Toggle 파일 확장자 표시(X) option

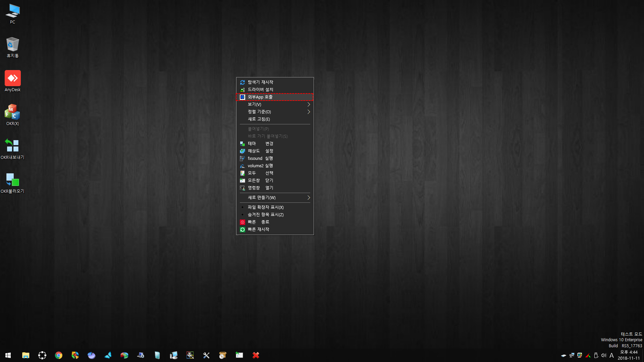pyautogui.click(x=275, y=207)
